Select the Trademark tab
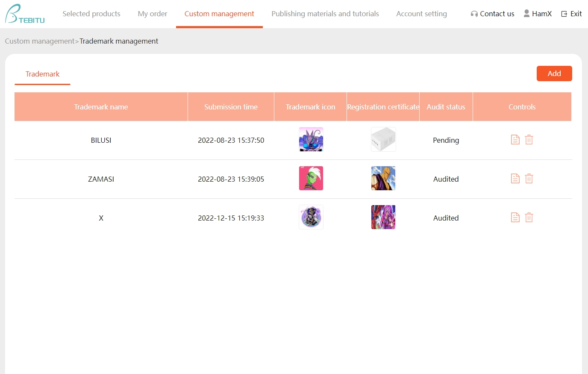The image size is (588, 374). pos(42,74)
